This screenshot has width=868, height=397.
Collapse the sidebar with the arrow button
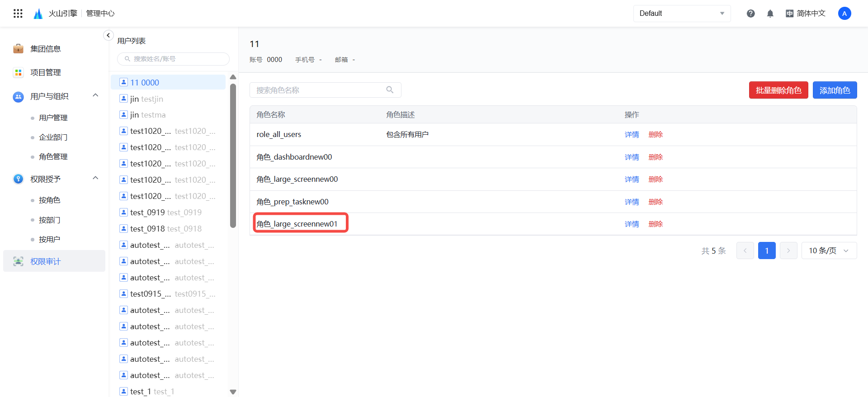click(108, 35)
